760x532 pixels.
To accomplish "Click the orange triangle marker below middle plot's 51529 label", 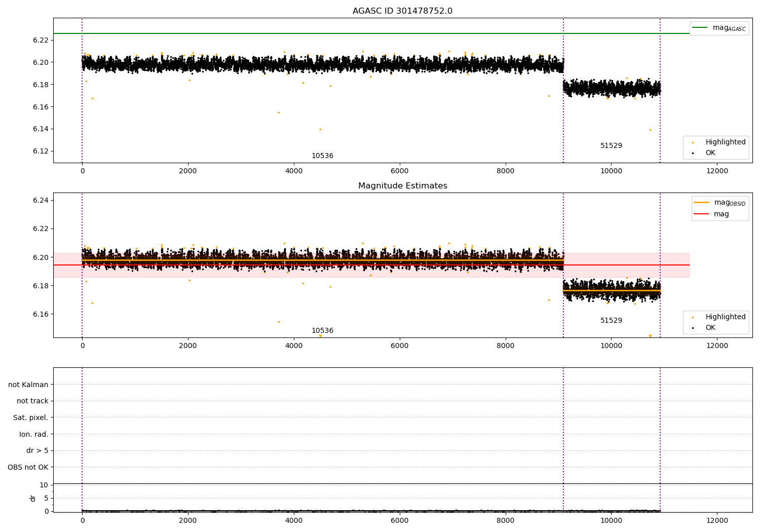I will [x=650, y=336].
